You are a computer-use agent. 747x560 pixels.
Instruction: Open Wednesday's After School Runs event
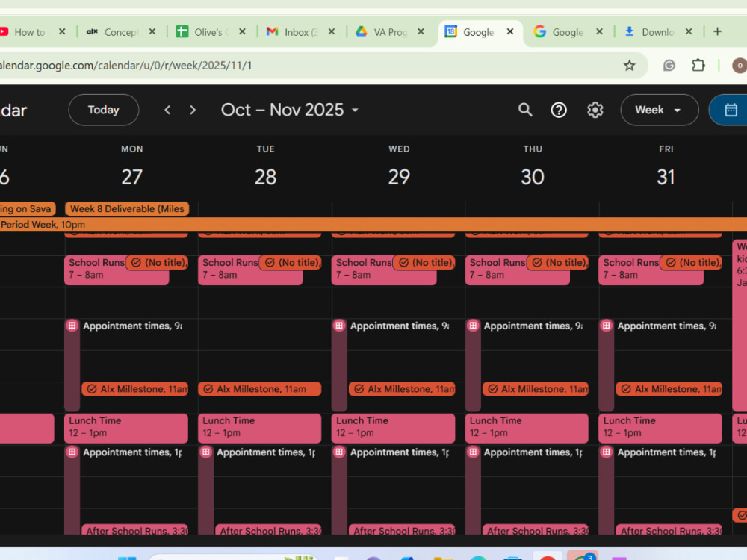pyautogui.click(x=402, y=529)
